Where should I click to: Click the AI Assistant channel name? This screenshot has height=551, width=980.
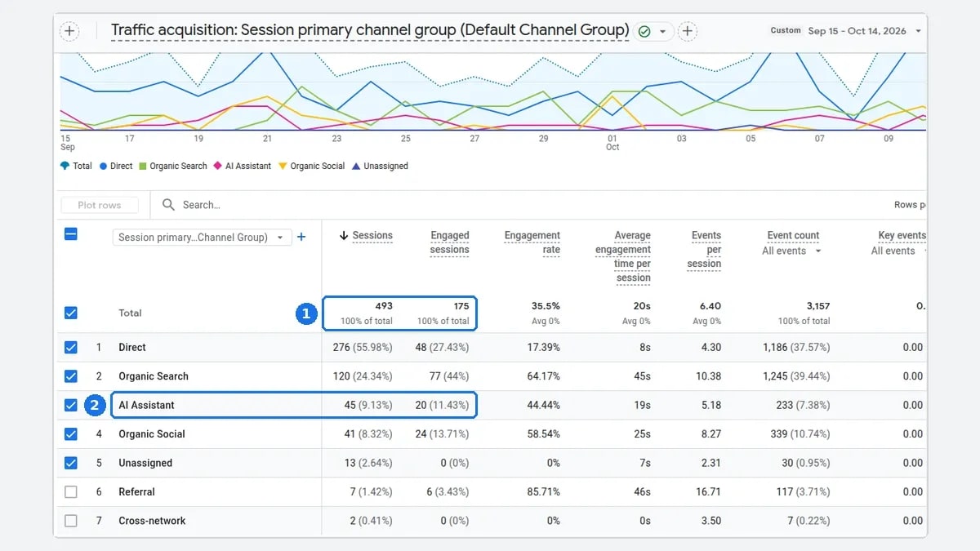pyautogui.click(x=146, y=405)
